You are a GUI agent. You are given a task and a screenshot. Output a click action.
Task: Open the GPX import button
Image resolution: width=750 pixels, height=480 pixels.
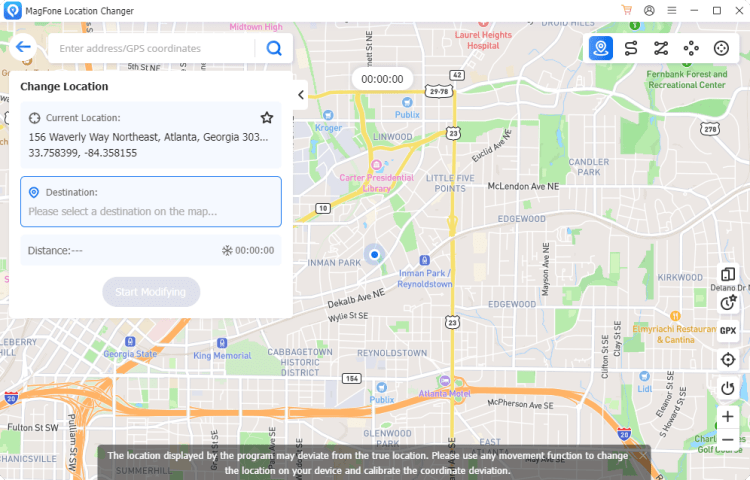(728, 331)
